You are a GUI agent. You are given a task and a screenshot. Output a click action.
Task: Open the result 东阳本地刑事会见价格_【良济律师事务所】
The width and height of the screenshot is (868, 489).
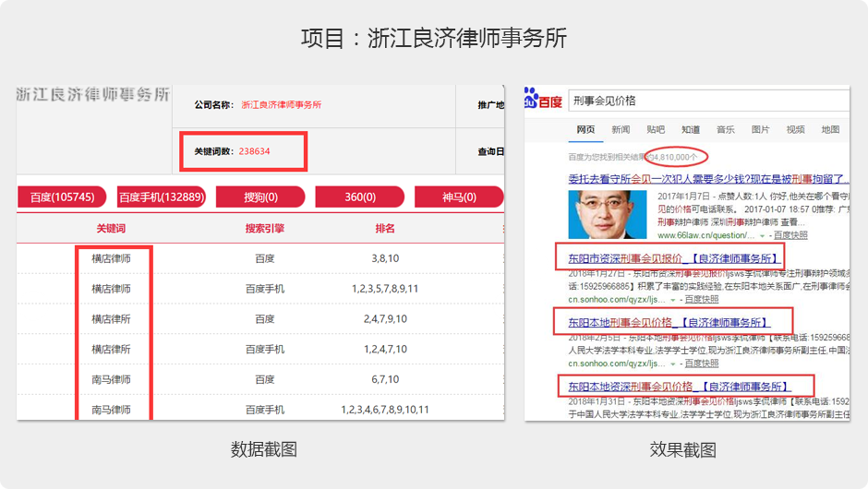pyautogui.click(x=669, y=323)
